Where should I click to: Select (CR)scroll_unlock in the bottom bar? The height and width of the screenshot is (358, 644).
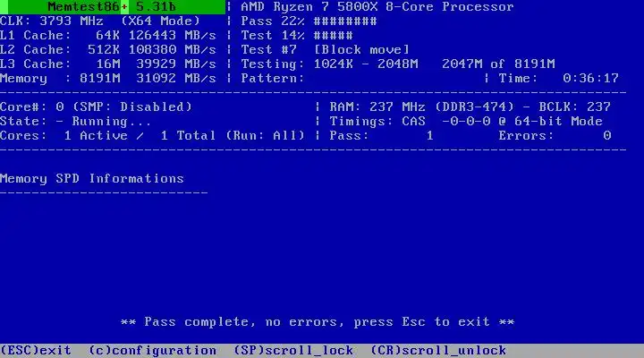coord(438,350)
